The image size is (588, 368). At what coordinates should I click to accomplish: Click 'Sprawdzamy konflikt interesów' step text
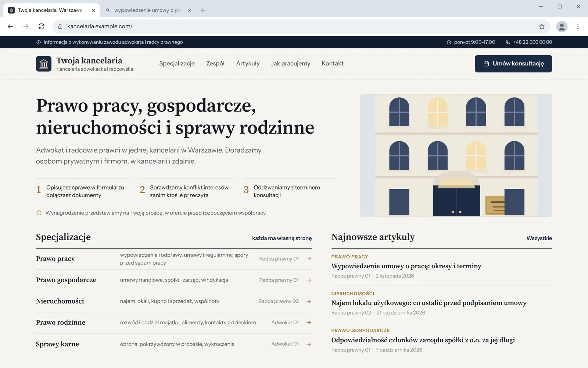(190, 191)
